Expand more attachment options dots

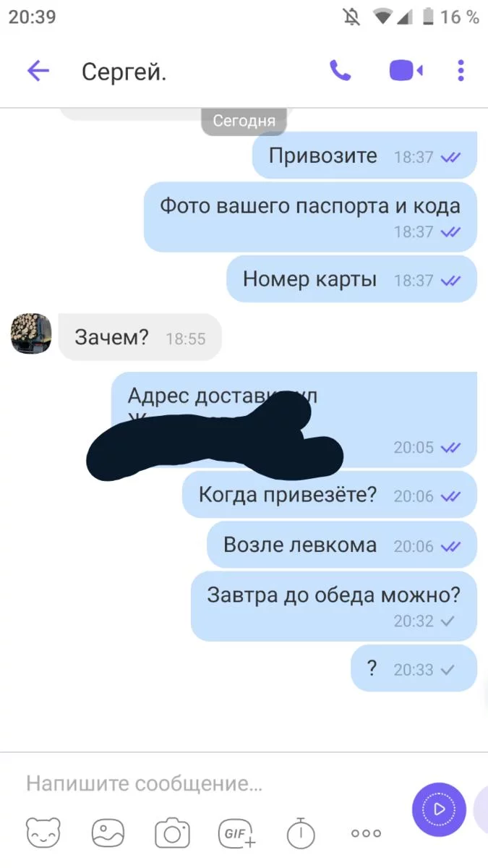tap(366, 833)
